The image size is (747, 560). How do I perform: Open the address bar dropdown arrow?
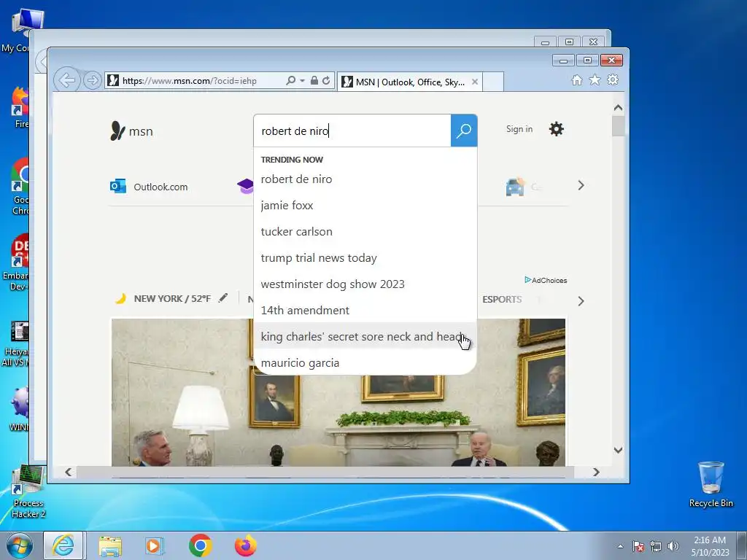302,80
